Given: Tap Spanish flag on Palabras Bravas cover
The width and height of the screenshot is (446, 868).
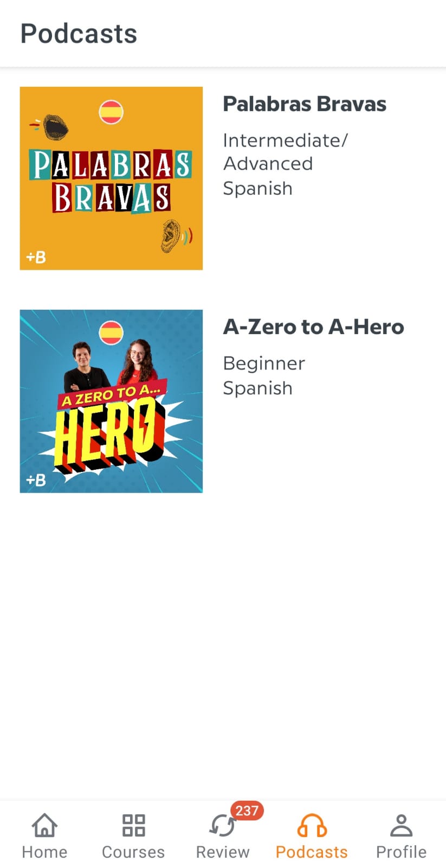Looking at the screenshot, I should [x=111, y=112].
